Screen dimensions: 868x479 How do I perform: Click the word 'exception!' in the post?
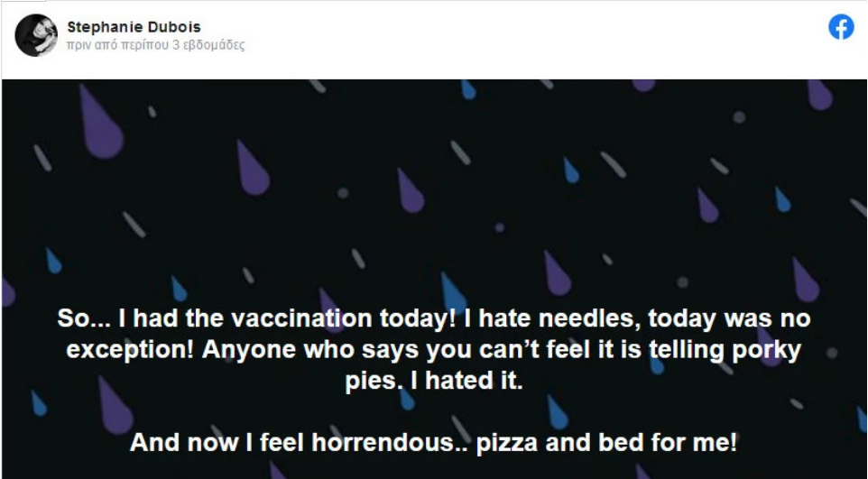pos(131,351)
